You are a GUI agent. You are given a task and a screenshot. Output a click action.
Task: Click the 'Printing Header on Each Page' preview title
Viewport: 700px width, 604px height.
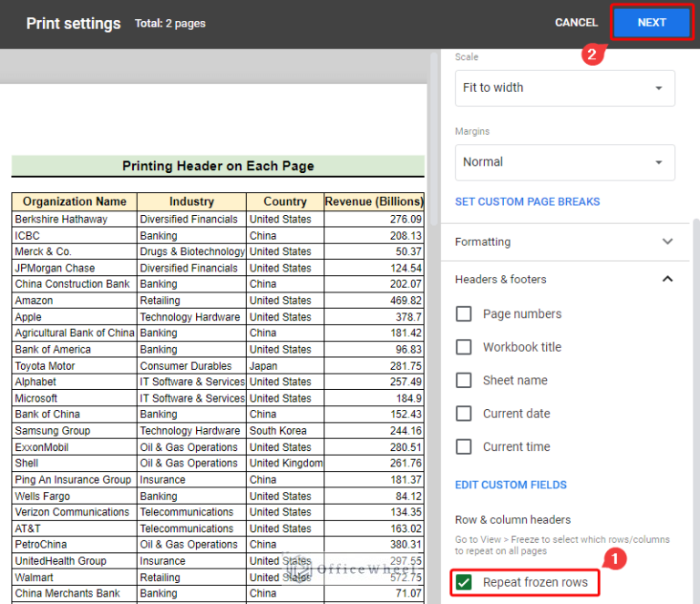[218, 166]
